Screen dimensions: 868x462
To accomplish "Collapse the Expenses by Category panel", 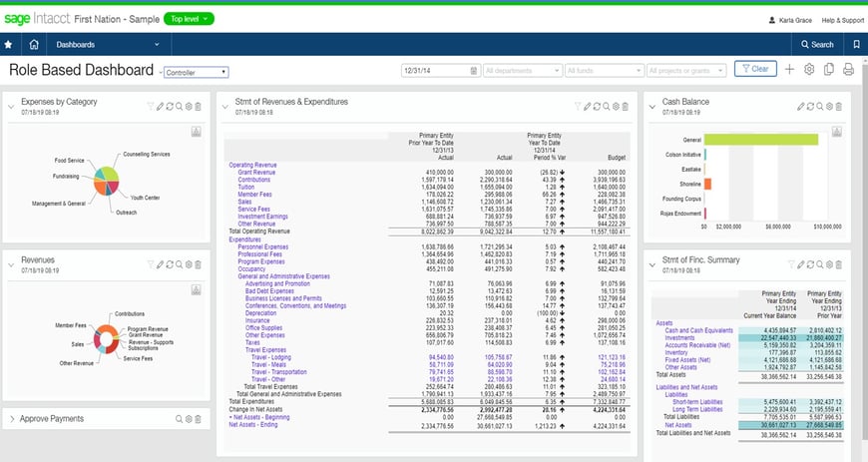I will pos(11,107).
